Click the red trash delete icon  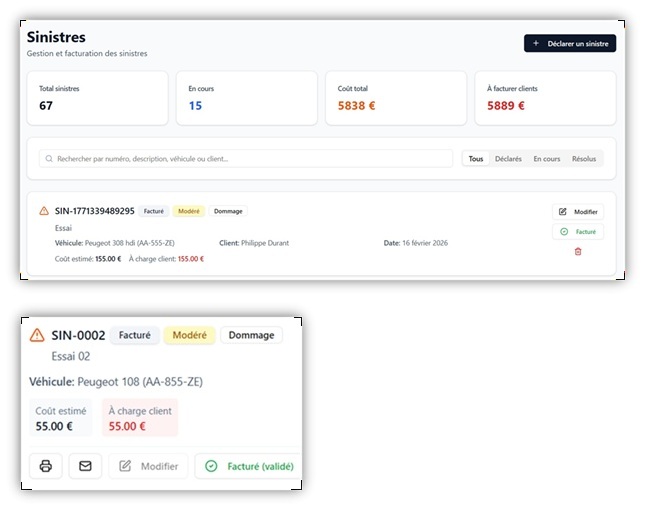point(578,251)
